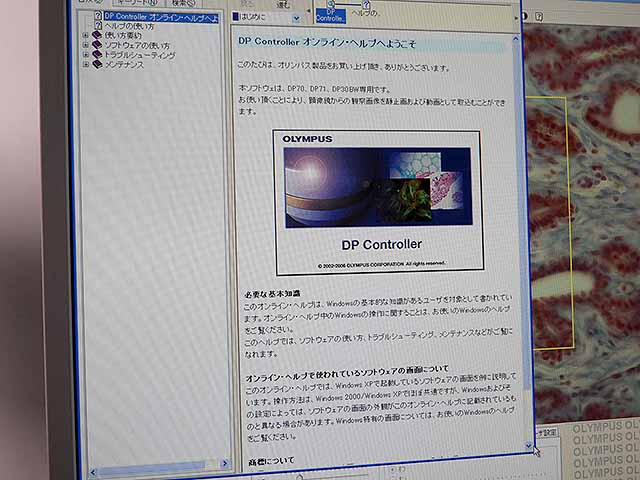Click the up arrow of the help content scrollbar

click(x=516, y=39)
